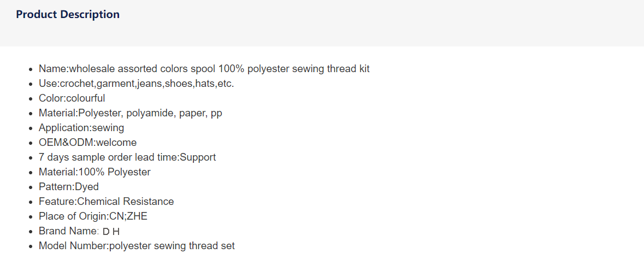Screen dimensions: 644x259
Task: Select the Name wholesale sewing thread kit line
Action: point(204,69)
